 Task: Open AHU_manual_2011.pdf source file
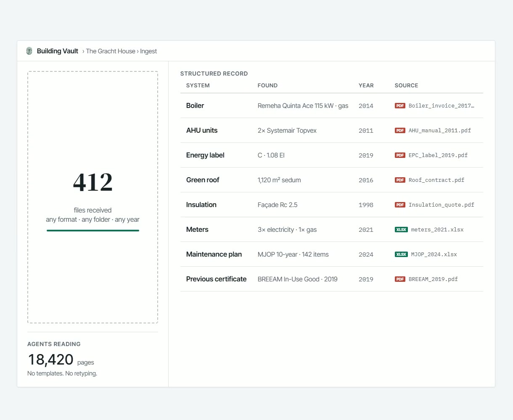[440, 131]
